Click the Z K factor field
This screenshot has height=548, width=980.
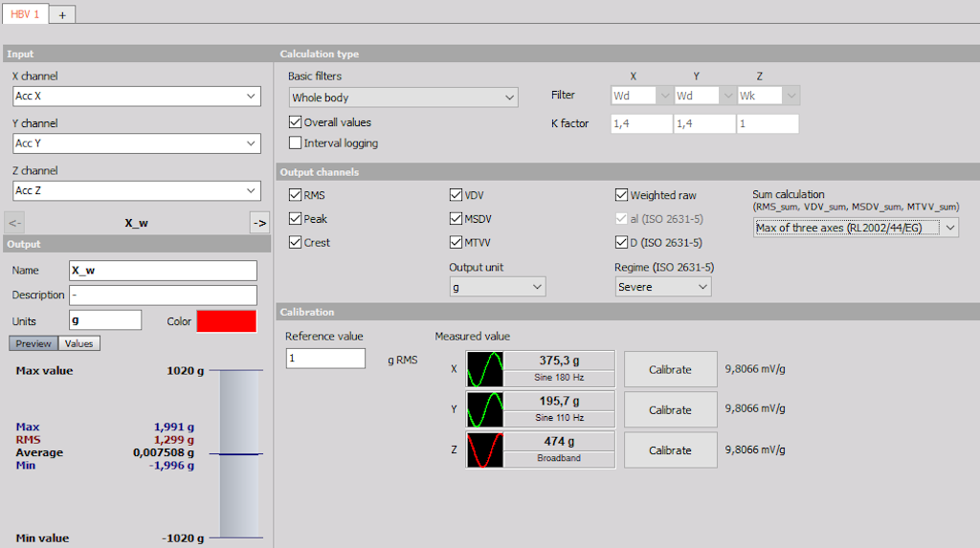point(768,123)
